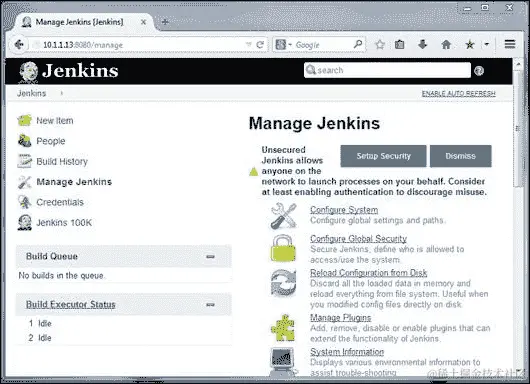
Task: Open the dropdown arrow next to solid star
Action: pos(486,44)
